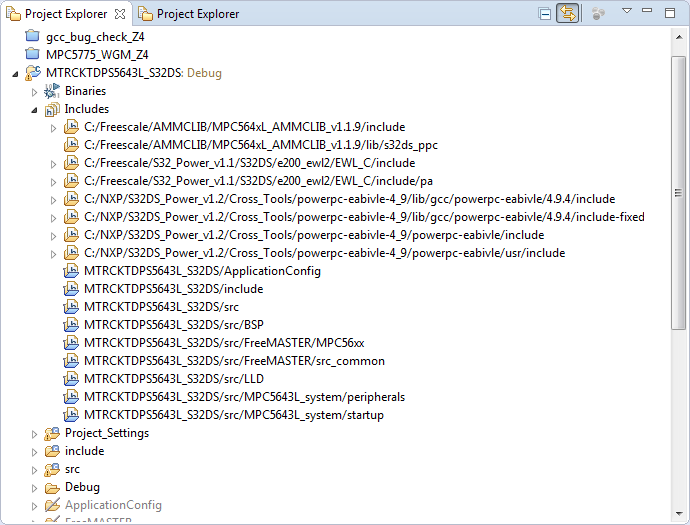The height and width of the screenshot is (525, 690).
Task: Click the greyed focus task toolbar icon
Action: [x=598, y=14]
